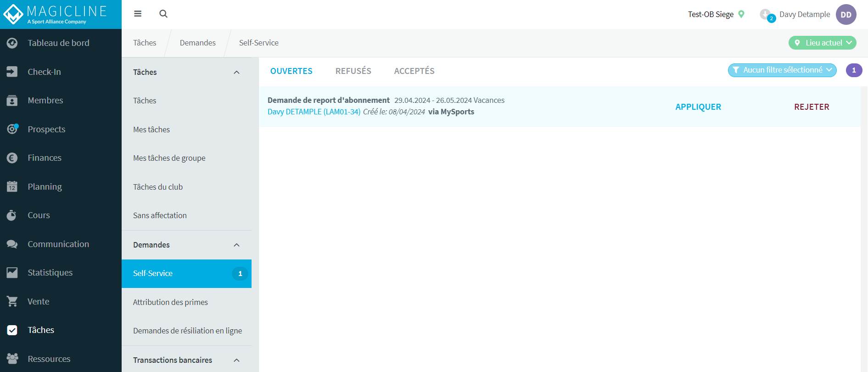Click the Self-Service breadcrumb
The height and width of the screenshot is (372, 868).
pyautogui.click(x=259, y=43)
